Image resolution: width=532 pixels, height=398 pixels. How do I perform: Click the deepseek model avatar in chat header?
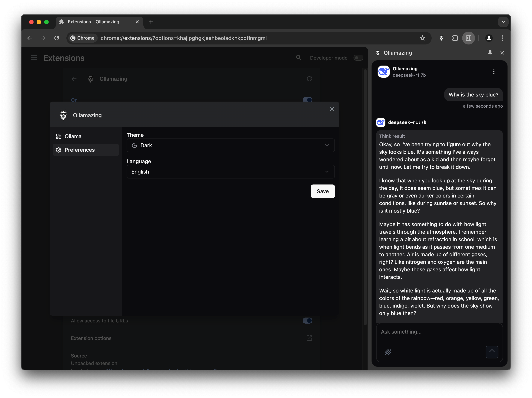[x=383, y=72]
